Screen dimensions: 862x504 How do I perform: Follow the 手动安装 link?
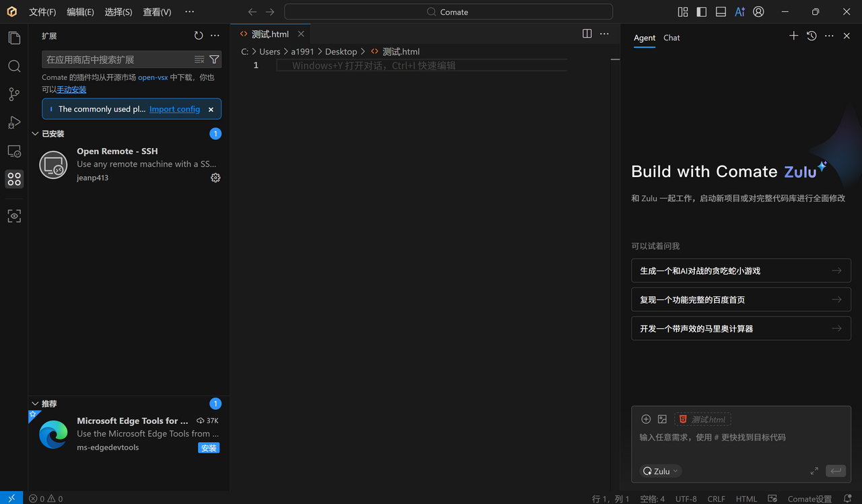[71, 89]
